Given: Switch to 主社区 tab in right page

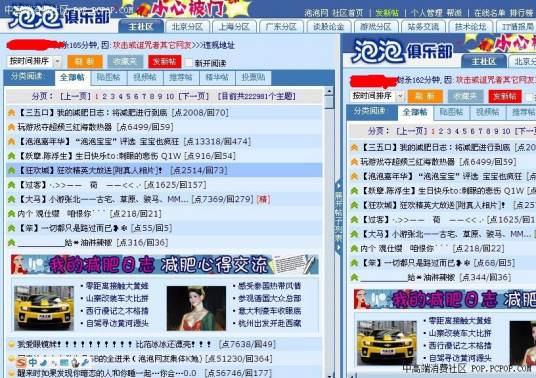Looking at the screenshot, I should tap(484, 62).
